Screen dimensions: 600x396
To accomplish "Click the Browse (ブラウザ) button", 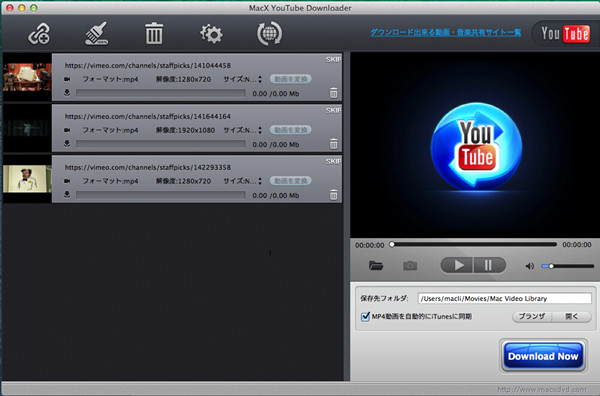I will (x=532, y=316).
